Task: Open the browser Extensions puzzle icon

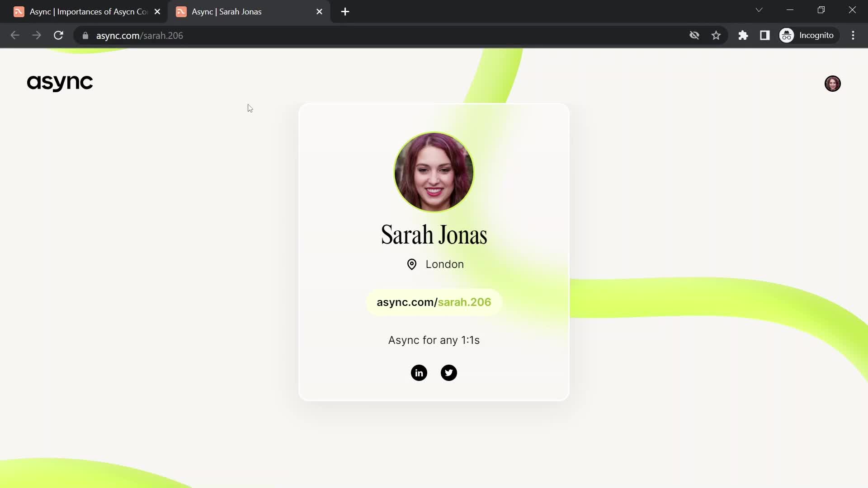Action: [743, 35]
